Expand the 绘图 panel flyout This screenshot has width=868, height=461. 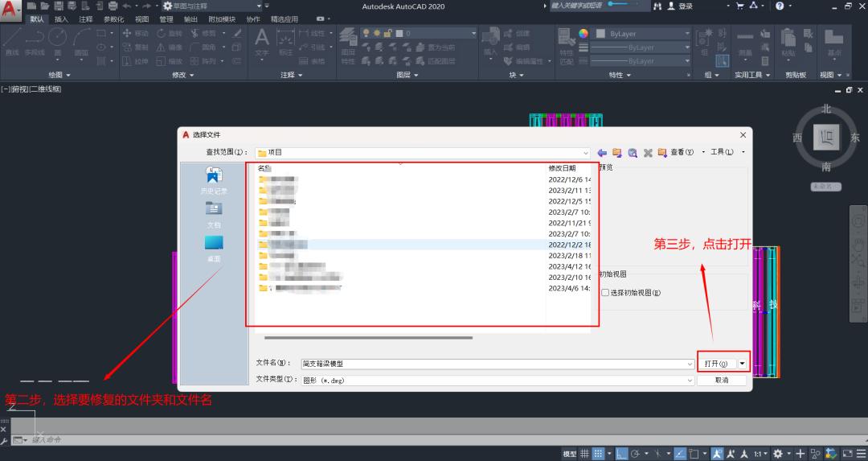(x=59, y=75)
